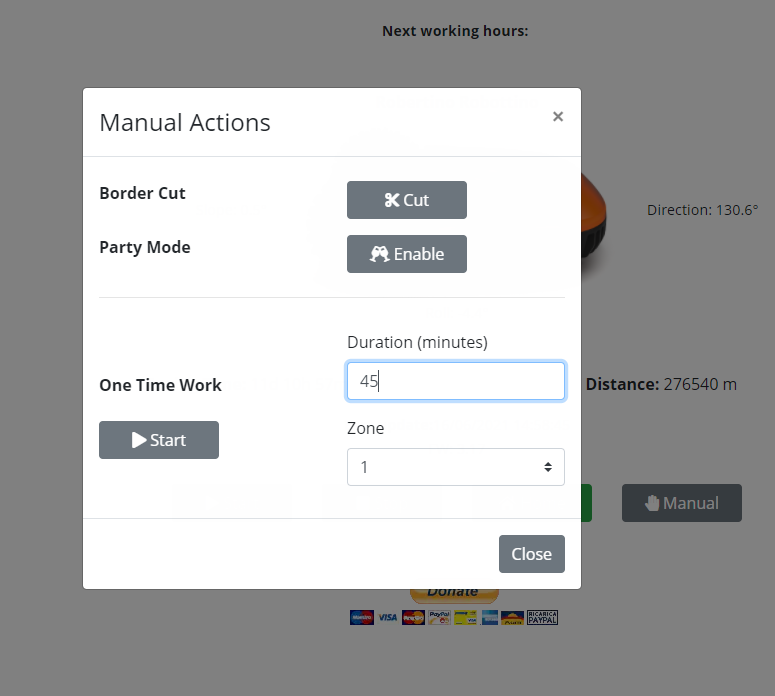Enable Party Mode
775x696 pixels.
point(406,254)
